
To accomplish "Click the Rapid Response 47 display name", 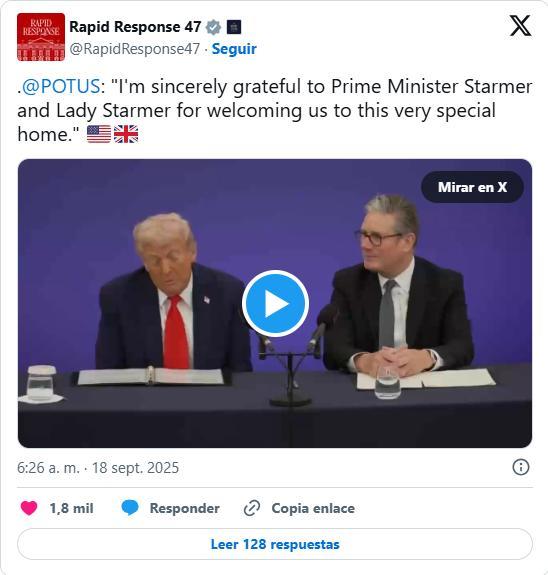I will point(135,27).
